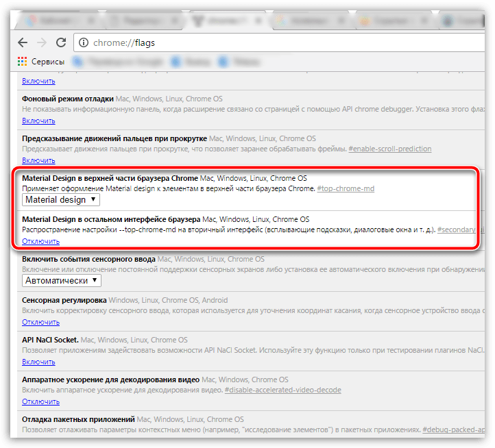495x448 pixels.
Task: Expand the Автоматически dropdown
Action: 62,280
